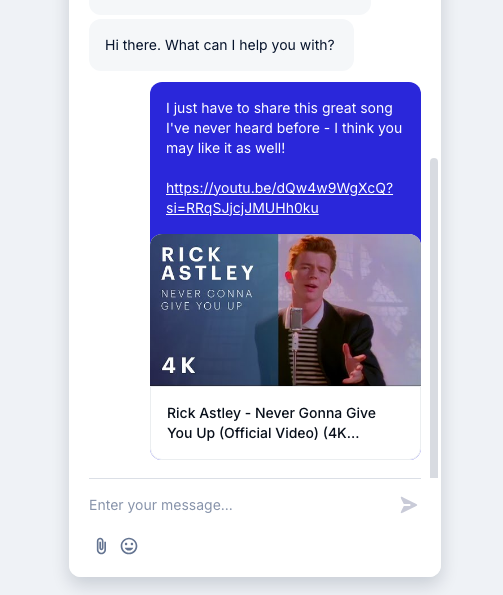Send message with paper plane icon

(409, 505)
